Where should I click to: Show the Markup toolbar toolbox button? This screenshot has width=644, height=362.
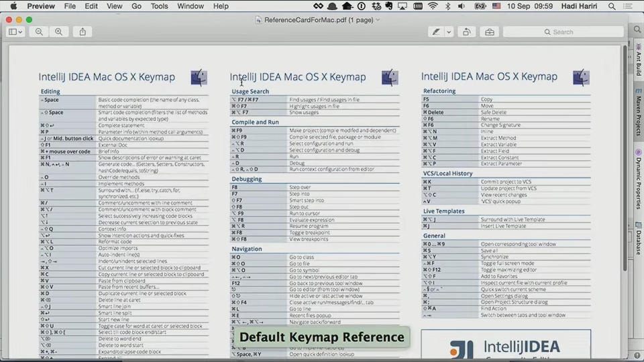tap(490, 32)
